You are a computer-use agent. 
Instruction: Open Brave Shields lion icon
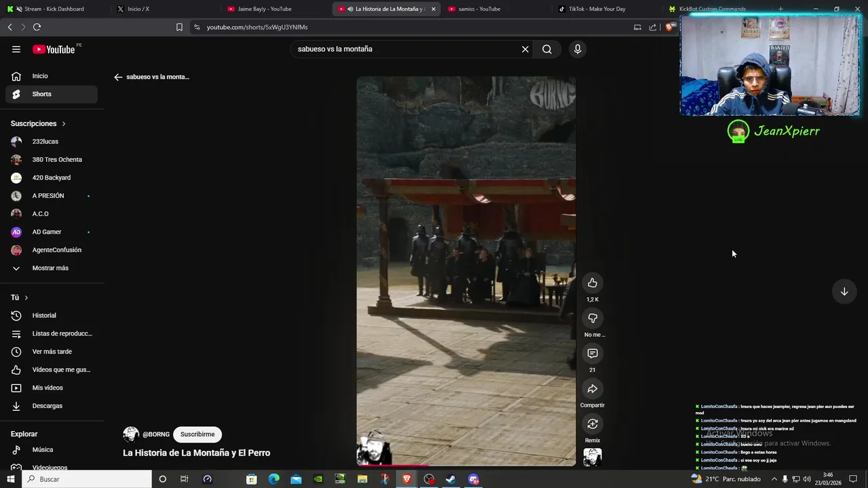pyautogui.click(x=669, y=27)
